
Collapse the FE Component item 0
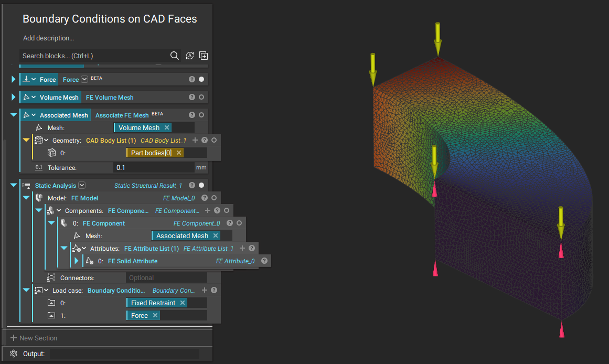click(51, 223)
